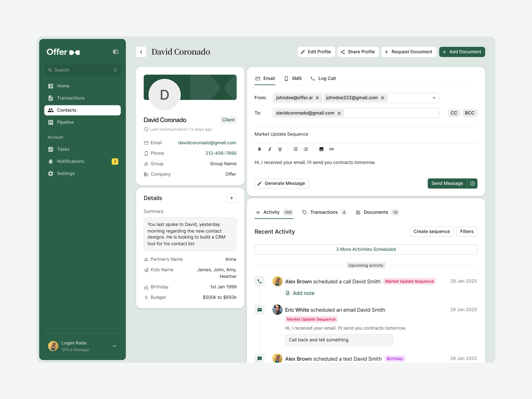Toggle the CC recipients field
The height and width of the screenshot is (399, 532).
click(454, 113)
